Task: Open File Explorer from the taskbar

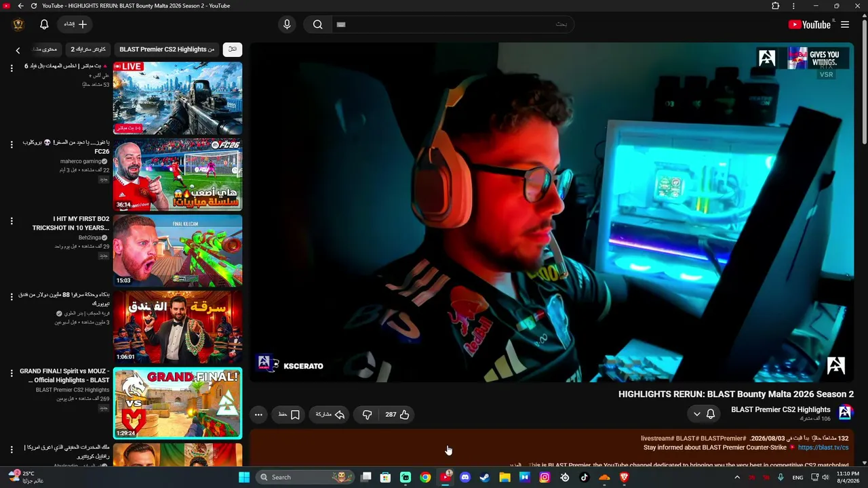Action: [x=505, y=477]
